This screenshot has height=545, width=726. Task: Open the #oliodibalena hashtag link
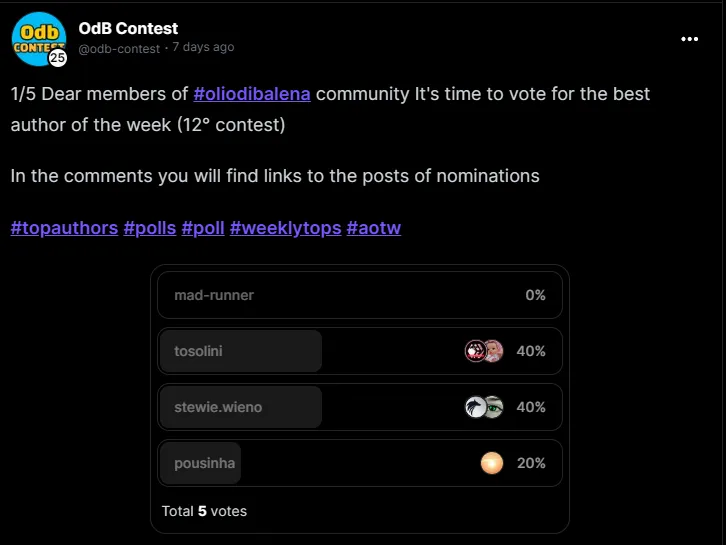(x=252, y=94)
